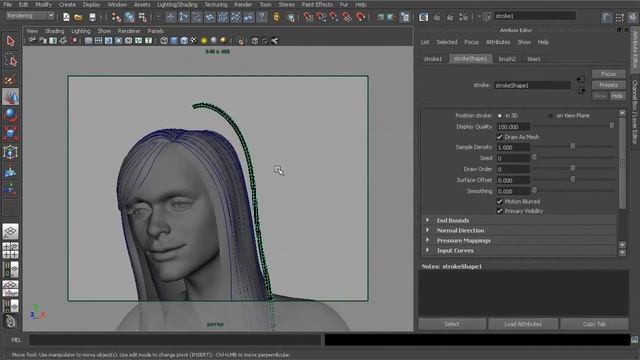Screen dimensions: 640x360
Task: Enable snap to view planes magnet icon
Action: point(347,17)
